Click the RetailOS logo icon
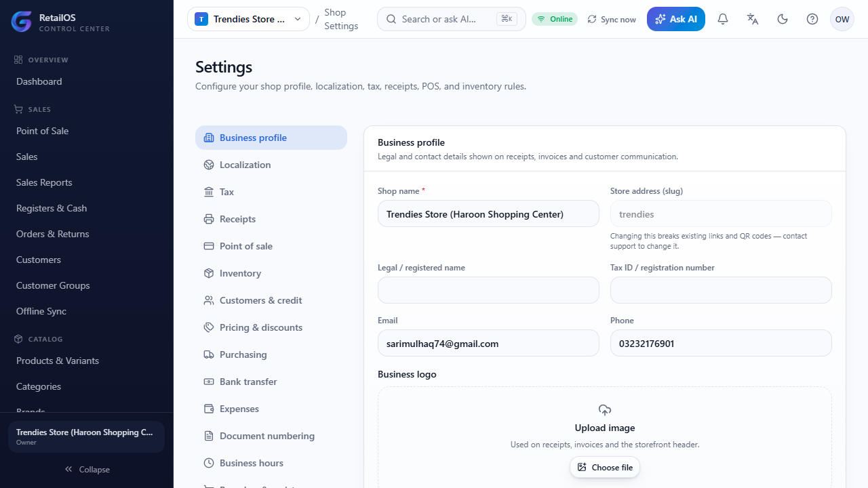 pyautogui.click(x=22, y=22)
